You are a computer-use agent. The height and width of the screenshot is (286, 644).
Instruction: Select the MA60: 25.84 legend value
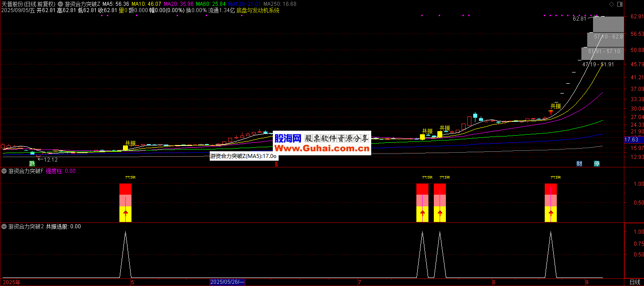click(x=211, y=4)
